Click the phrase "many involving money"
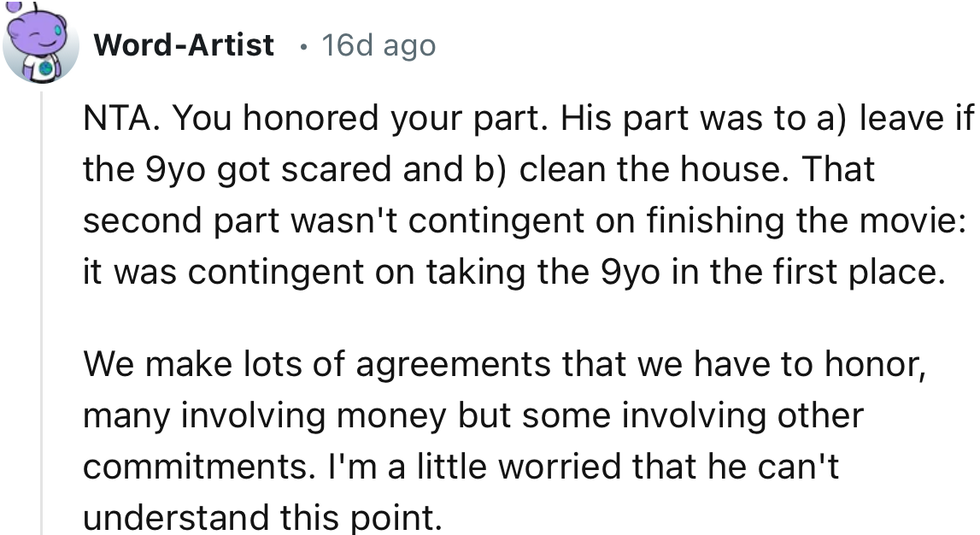This screenshot has height=535, width=980. point(265,415)
